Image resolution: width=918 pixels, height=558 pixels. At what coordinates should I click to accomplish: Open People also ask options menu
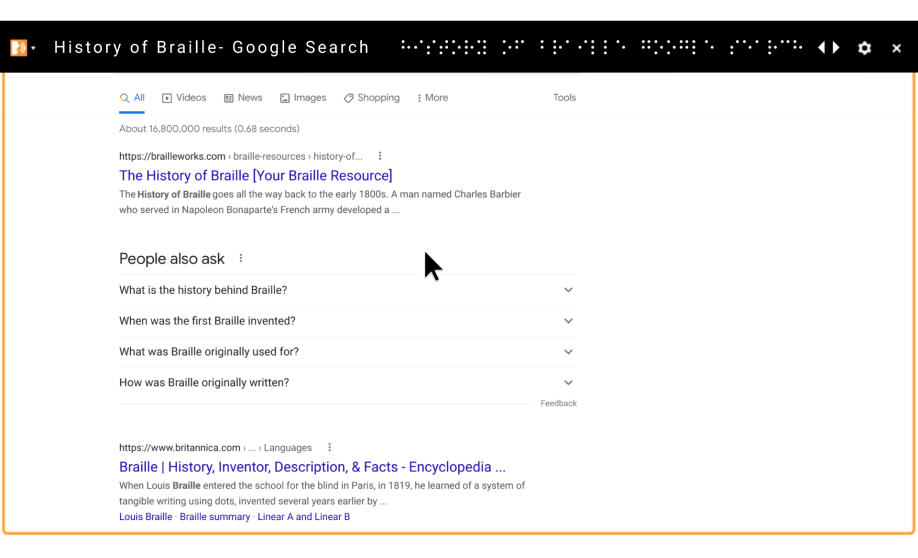point(241,258)
